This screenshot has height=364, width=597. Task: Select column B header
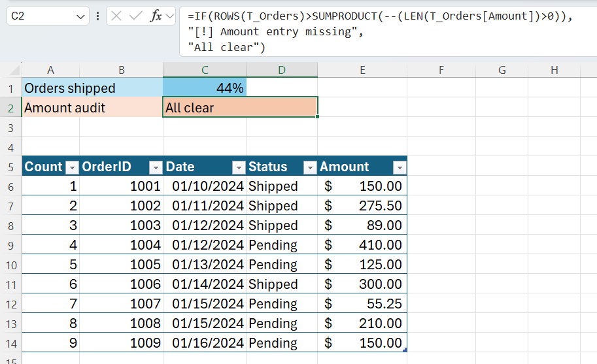click(x=122, y=70)
